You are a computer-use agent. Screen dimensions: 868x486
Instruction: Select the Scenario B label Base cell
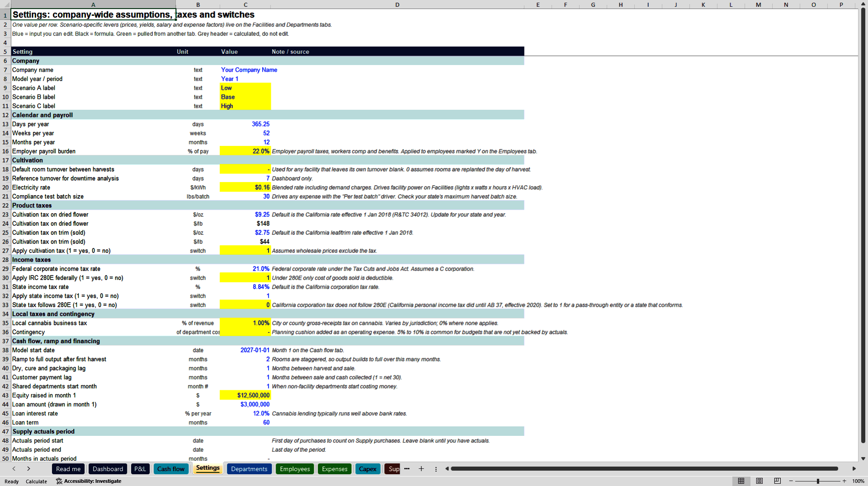[x=245, y=97]
